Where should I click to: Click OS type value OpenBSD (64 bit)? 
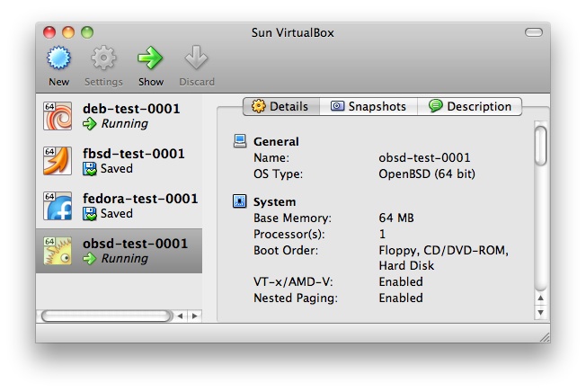[x=427, y=174]
